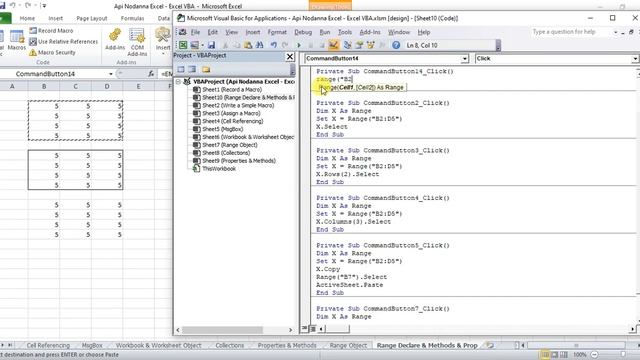The image size is (640, 360).
Task: Switch to Page Layout view in status bar
Action: click(x=554, y=355)
